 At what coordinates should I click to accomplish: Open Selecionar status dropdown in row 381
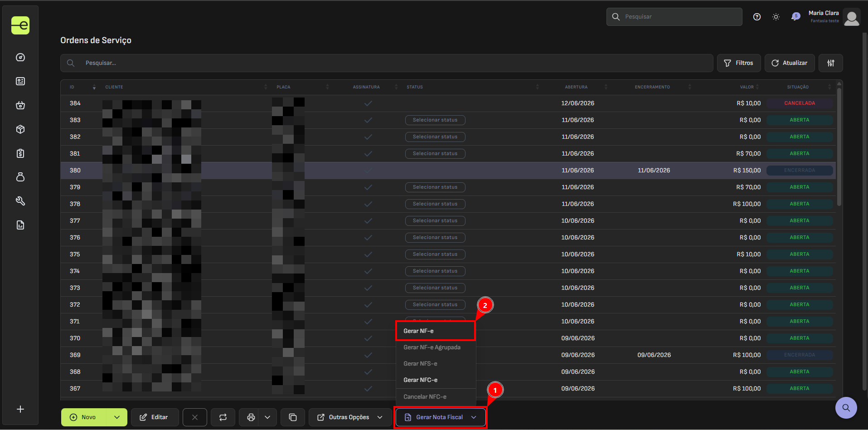click(435, 154)
